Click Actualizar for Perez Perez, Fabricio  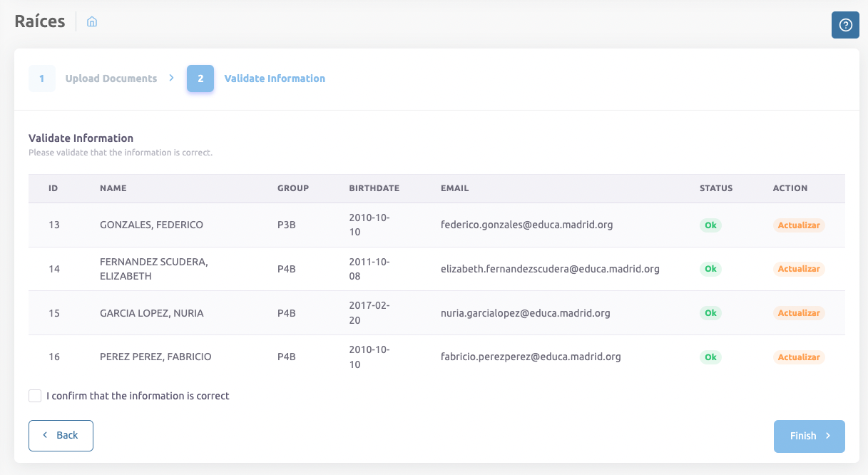799,357
